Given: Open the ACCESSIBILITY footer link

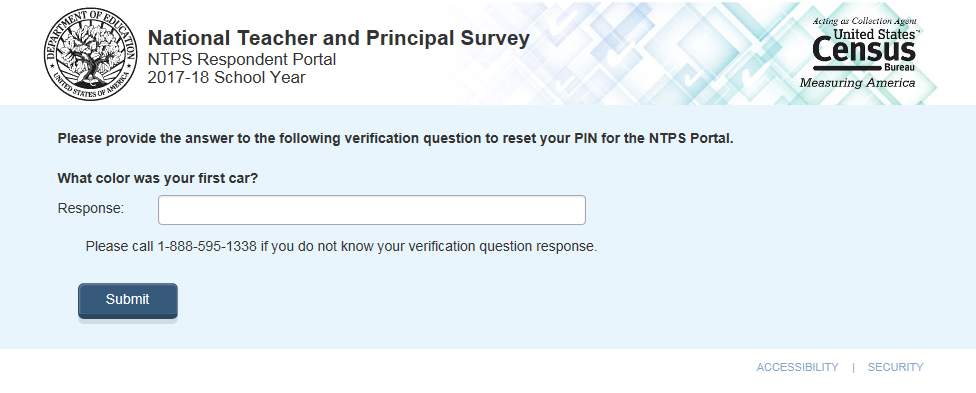Looking at the screenshot, I should [797, 367].
